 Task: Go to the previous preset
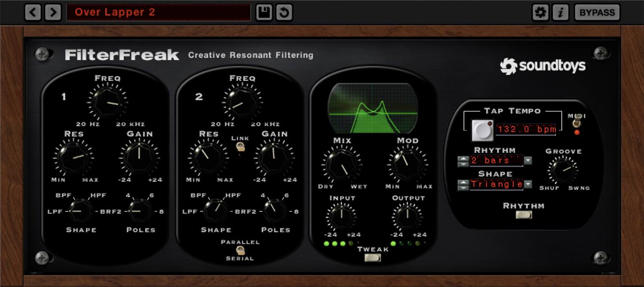tap(33, 12)
